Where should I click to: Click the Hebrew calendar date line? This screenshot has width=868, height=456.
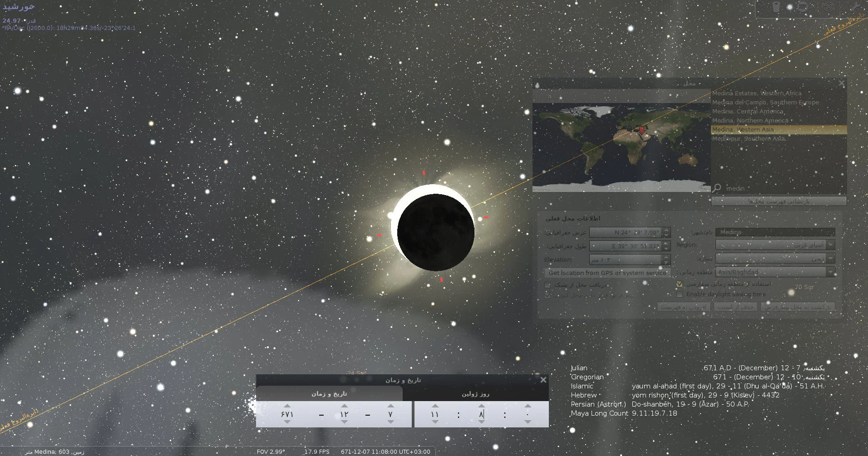(x=675, y=395)
